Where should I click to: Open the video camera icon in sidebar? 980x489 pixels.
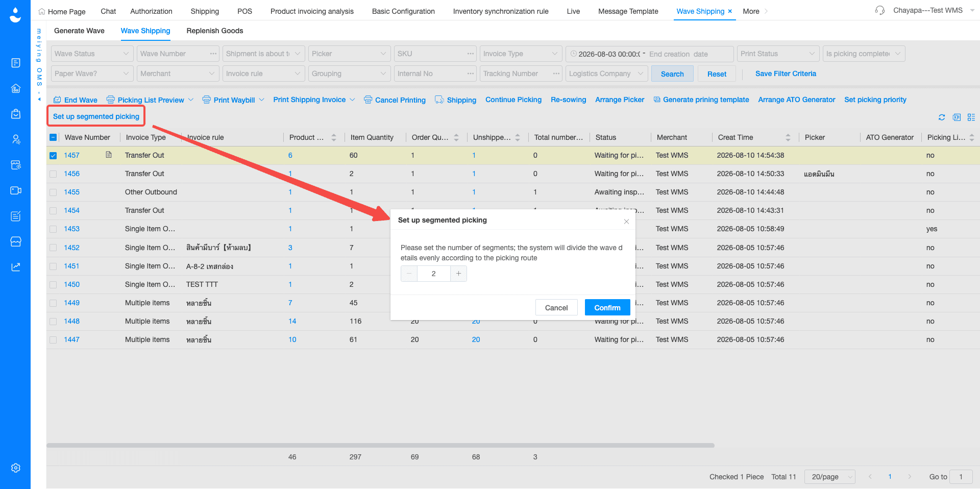point(16,190)
